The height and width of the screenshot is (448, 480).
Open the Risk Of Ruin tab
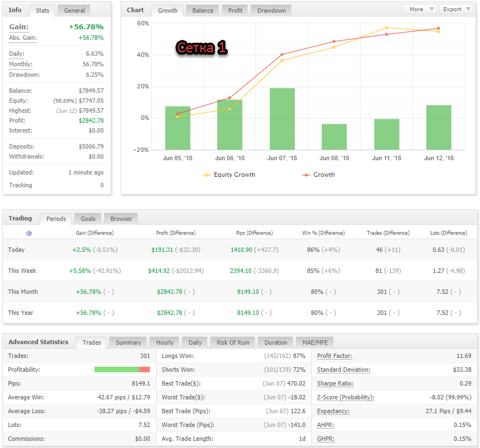[x=233, y=342]
